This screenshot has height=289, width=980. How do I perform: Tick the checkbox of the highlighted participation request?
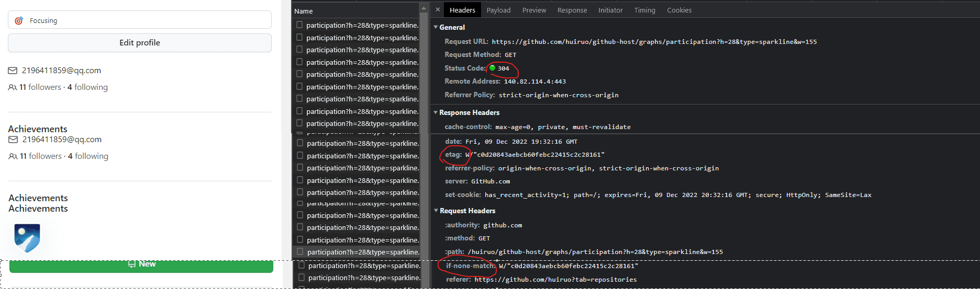click(x=300, y=251)
